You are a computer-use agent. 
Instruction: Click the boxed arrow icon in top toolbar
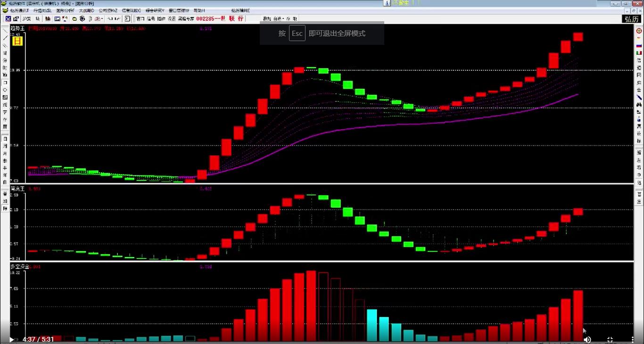[127, 19]
